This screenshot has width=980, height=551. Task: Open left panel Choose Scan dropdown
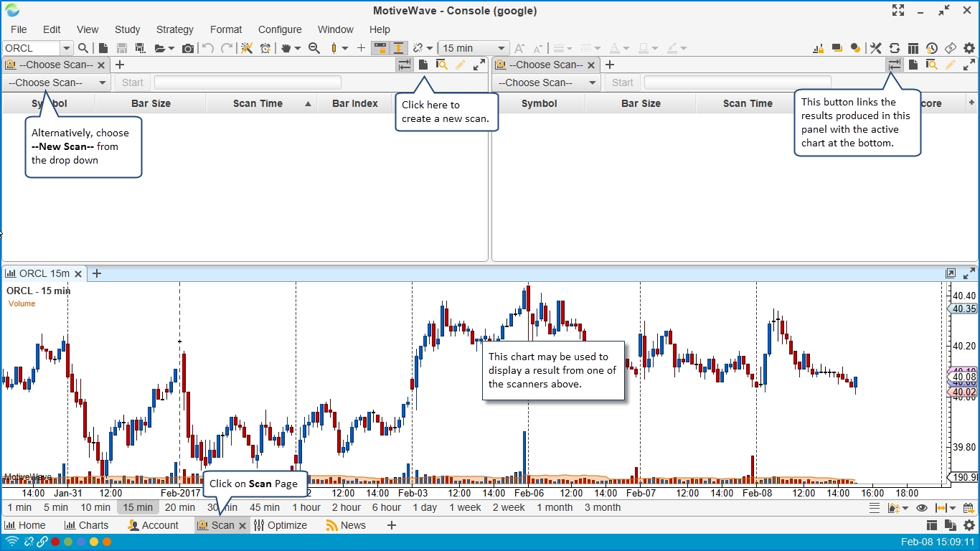57,83
